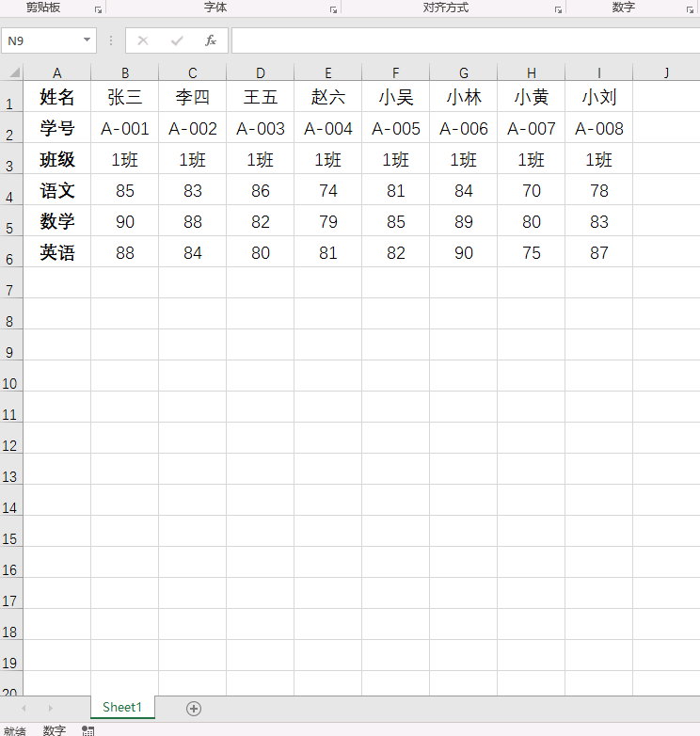Click 小林's 英语 score 90

pyautogui.click(x=464, y=252)
